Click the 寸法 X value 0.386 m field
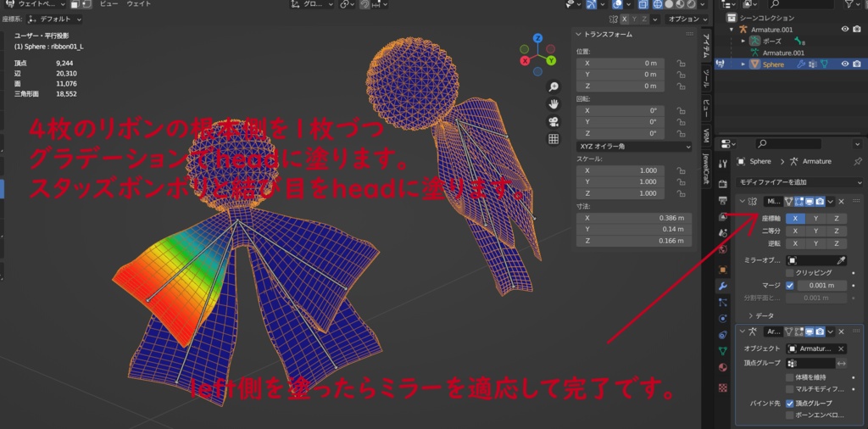This screenshot has height=429, width=868. (634, 218)
